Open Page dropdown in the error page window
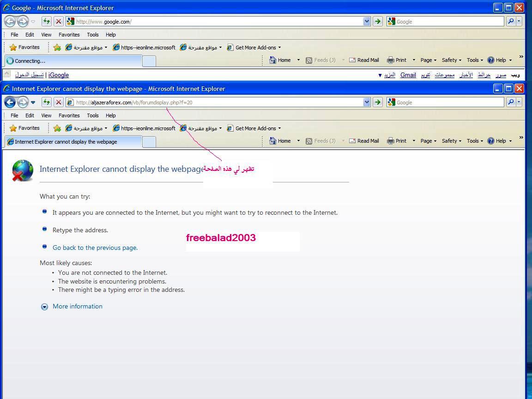The height and width of the screenshot is (399, 532). pyautogui.click(x=428, y=141)
